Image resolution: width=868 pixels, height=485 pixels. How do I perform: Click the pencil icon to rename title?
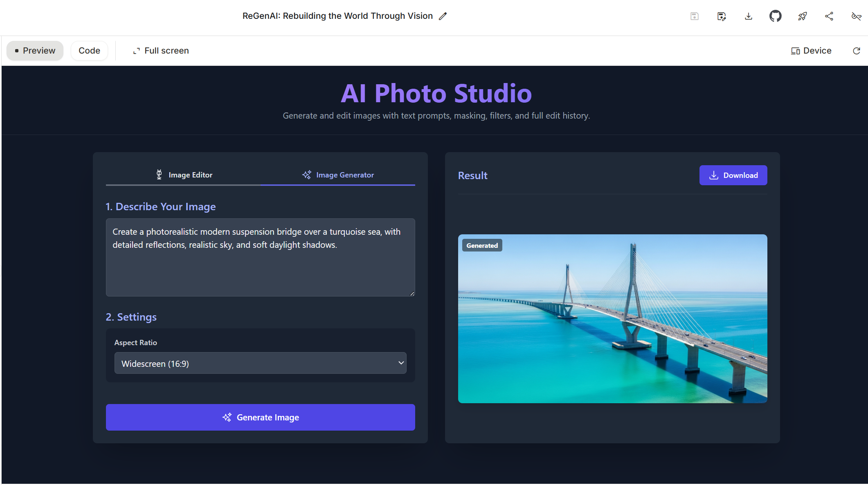(x=443, y=16)
